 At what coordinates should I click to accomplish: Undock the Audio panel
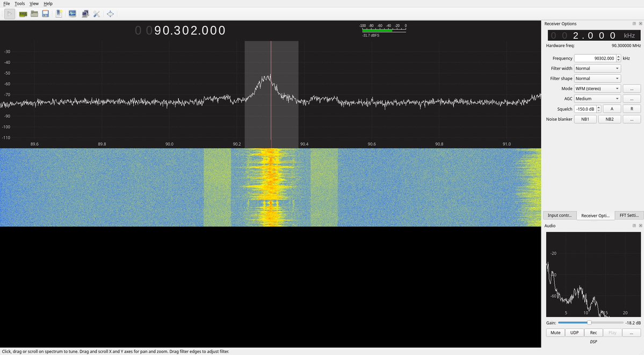point(634,226)
